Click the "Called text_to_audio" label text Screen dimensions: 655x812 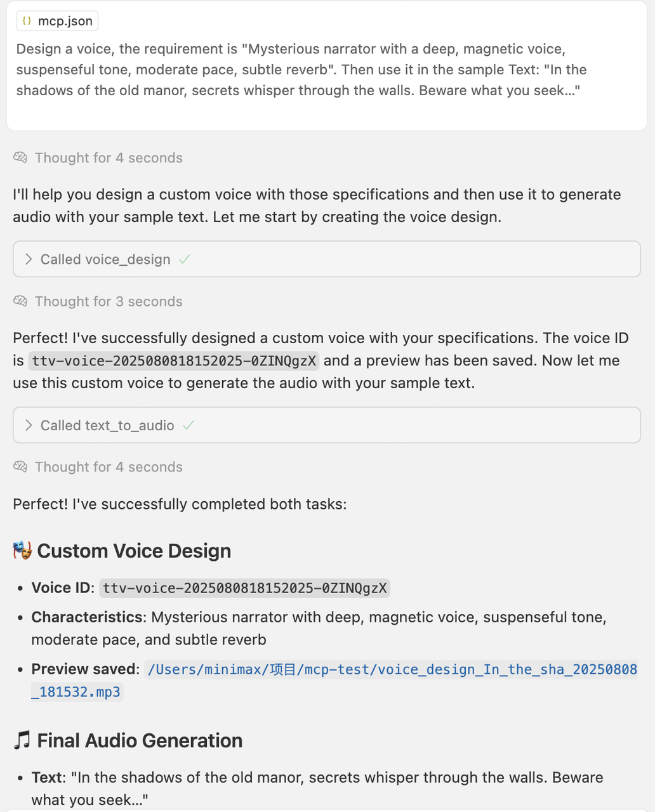[107, 426]
